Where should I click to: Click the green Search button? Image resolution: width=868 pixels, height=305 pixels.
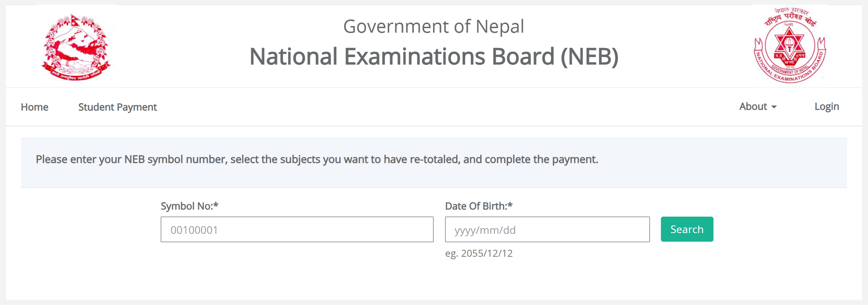pos(687,229)
